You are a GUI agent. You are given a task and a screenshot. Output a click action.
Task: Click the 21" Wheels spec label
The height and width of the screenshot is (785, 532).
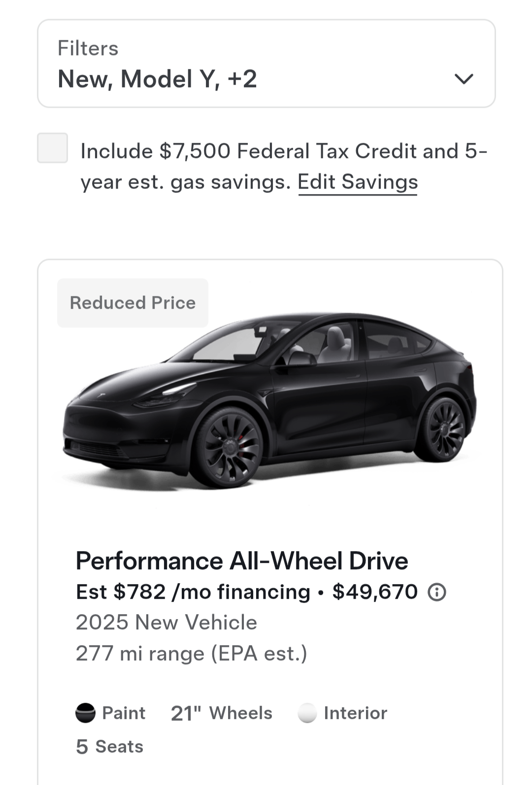point(221,713)
